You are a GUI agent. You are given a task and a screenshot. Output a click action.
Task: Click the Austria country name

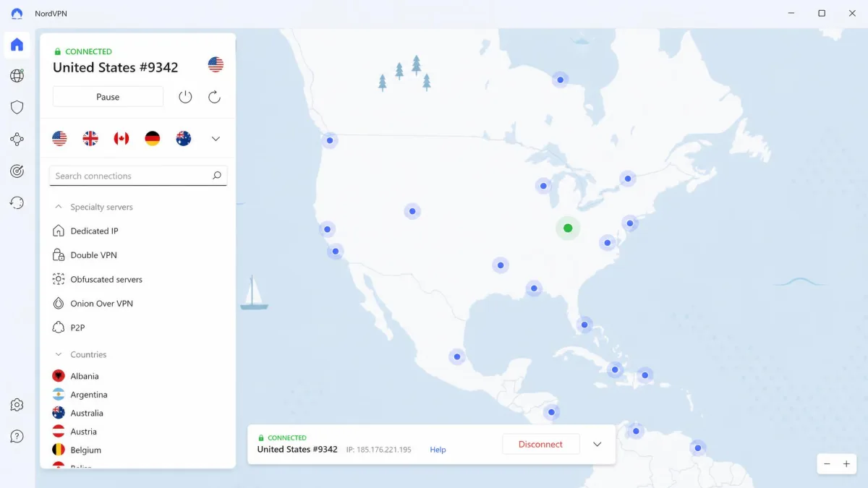(83, 432)
